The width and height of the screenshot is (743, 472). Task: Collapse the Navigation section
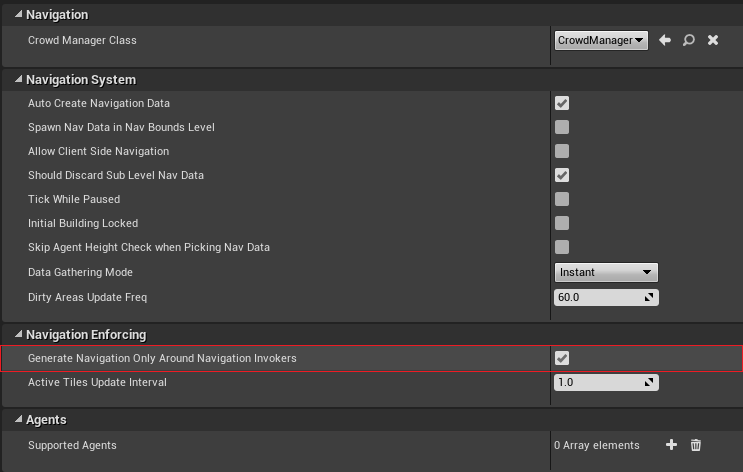pyautogui.click(x=18, y=14)
